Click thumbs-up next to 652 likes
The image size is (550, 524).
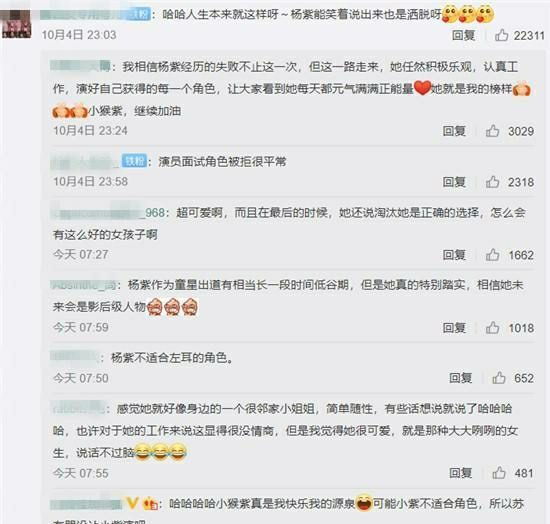tap(498, 378)
